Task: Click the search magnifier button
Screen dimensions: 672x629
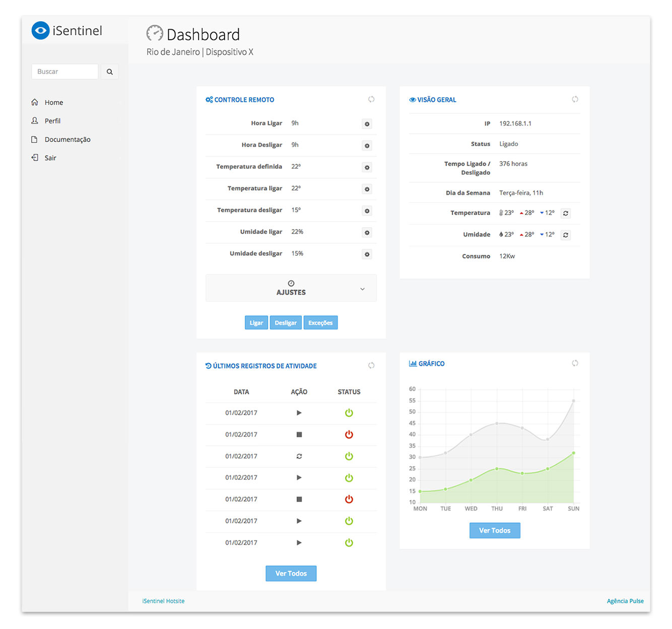Action: 109,72
